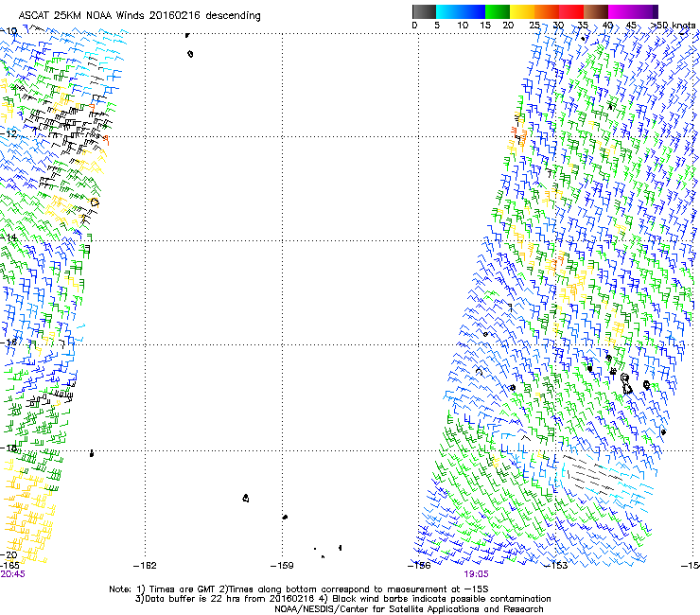This screenshot has height=615, width=700.
Task: Click the "-153" longitude label
Action: point(556,566)
